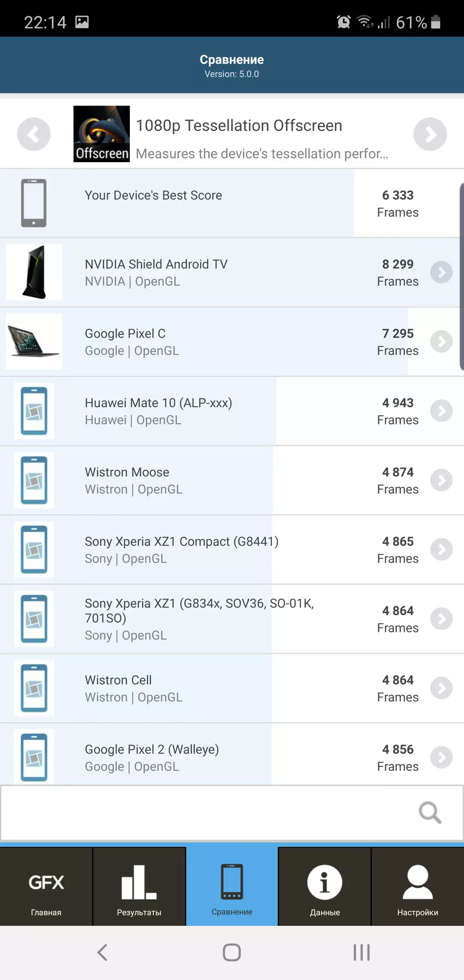Viewport: 464px width, 980px height.
Task: Expand Google Pixel C details chevron
Action: click(441, 341)
